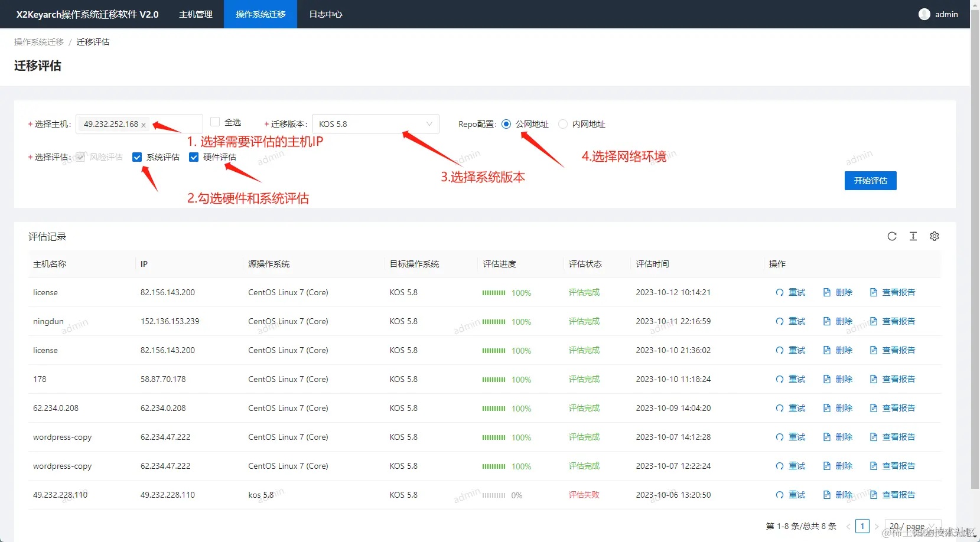Navigate via breadcrumb to 操作系统迁移
980x542 pixels.
point(39,41)
